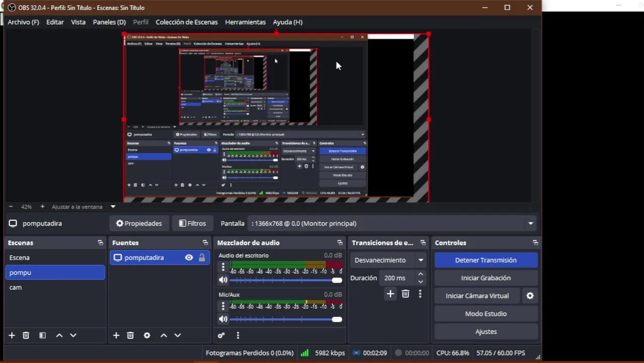Open Editar menu
The image size is (644, 363).
tap(55, 22)
